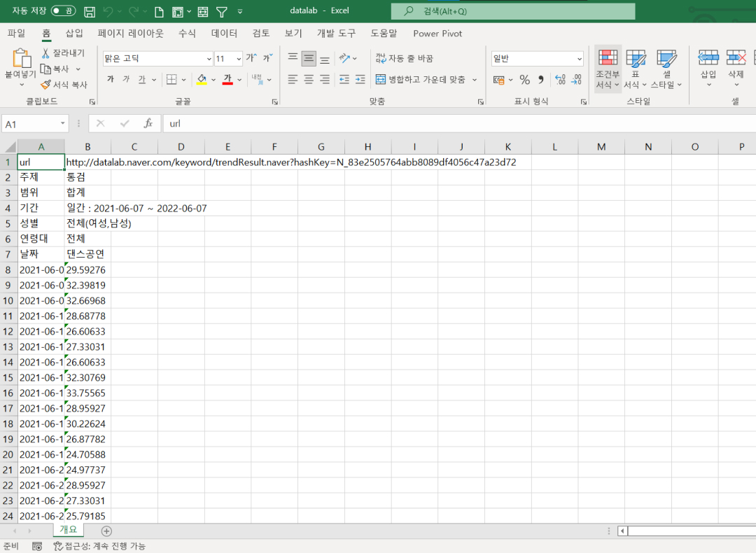Click the search box (검색)
The width and height of the screenshot is (756, 553).
click(x=512, y=11)
